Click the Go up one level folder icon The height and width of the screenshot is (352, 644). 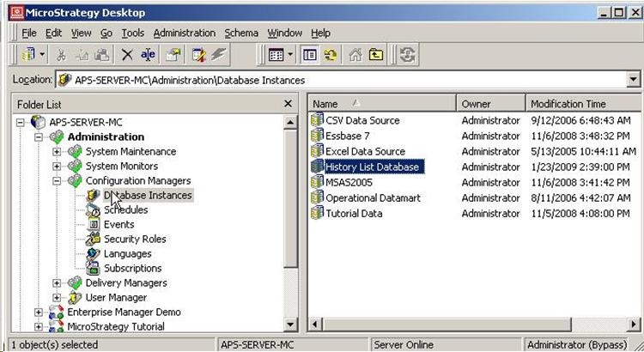pyautogui.click(x=375, y=54)
